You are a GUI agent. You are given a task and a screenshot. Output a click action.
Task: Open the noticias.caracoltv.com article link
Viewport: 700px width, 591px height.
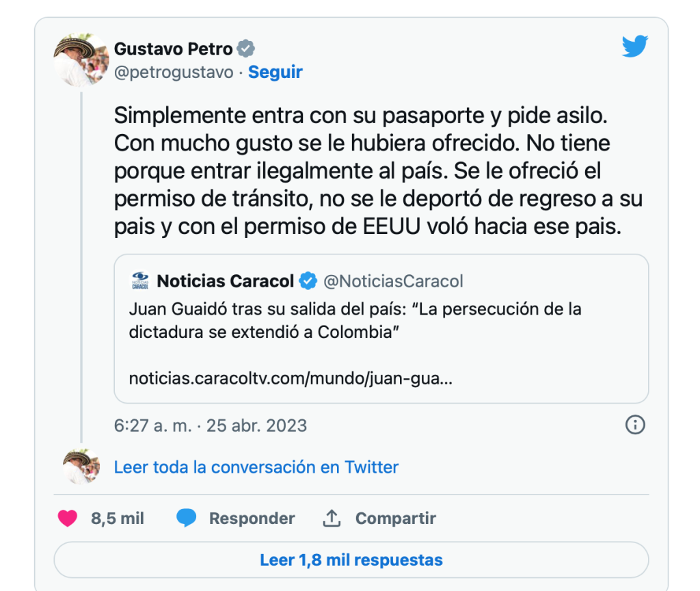pyautogui.click(x=290, y=378)
